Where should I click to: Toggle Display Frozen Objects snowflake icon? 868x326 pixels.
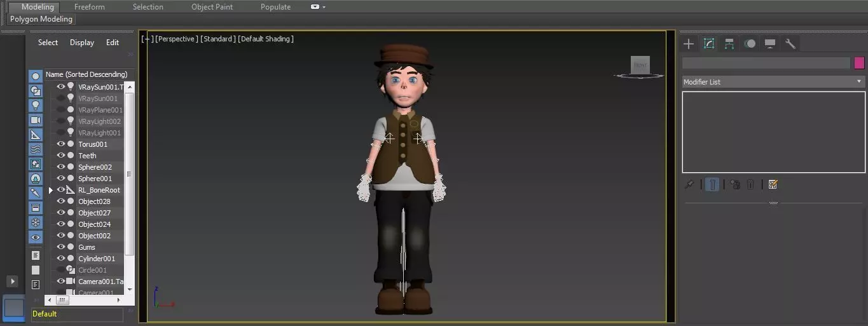[36, 222]
